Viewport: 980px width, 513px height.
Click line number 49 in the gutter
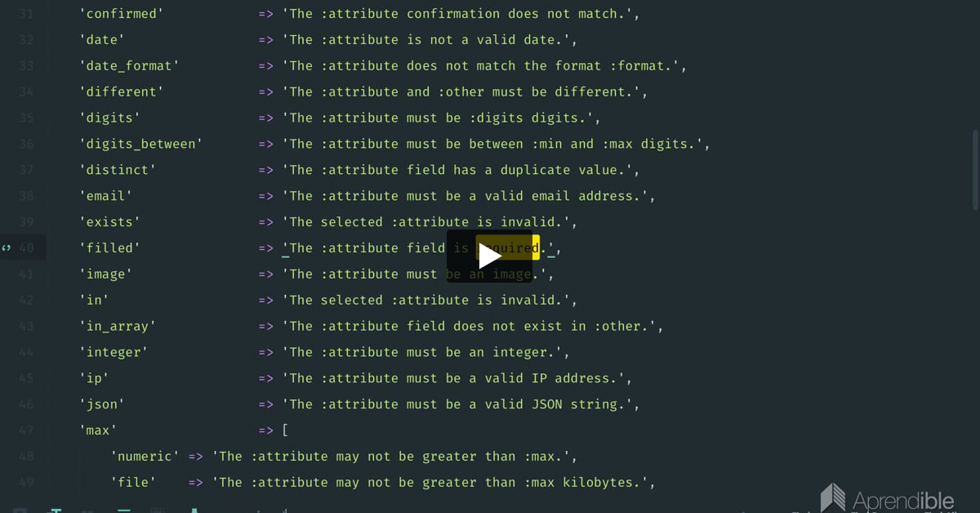point(26,484)
